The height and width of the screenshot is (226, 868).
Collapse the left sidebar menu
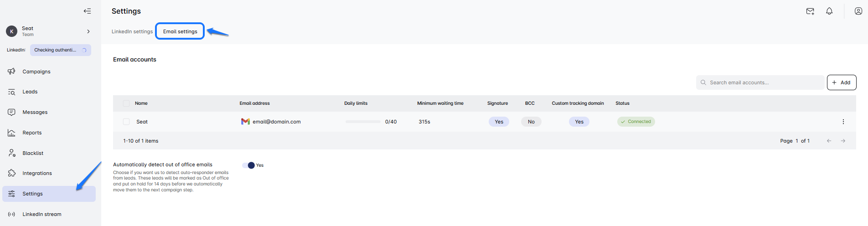87,11
